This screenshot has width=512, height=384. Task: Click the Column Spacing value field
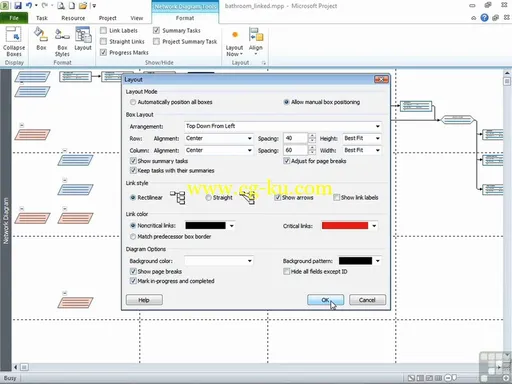pyautogui.click(x=296, y=150)
